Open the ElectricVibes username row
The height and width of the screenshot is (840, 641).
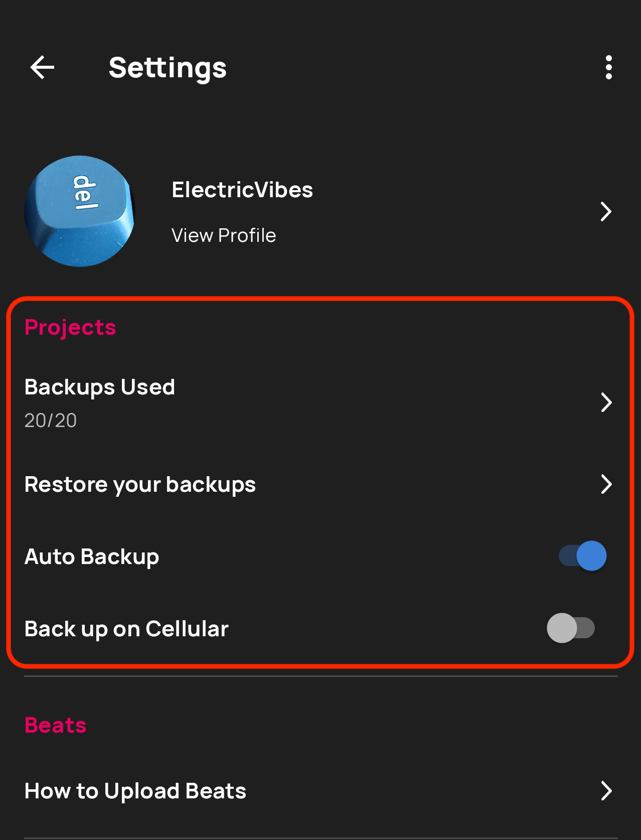[x=242, y=190]
